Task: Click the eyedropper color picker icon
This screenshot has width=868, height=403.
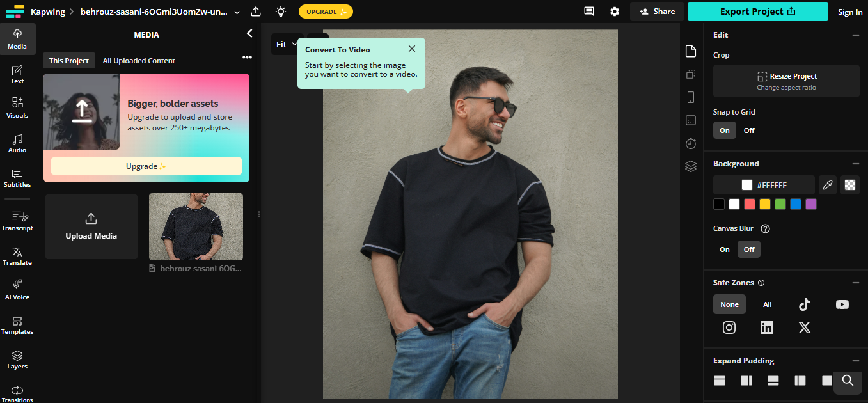Action: (x=828, y=185)
